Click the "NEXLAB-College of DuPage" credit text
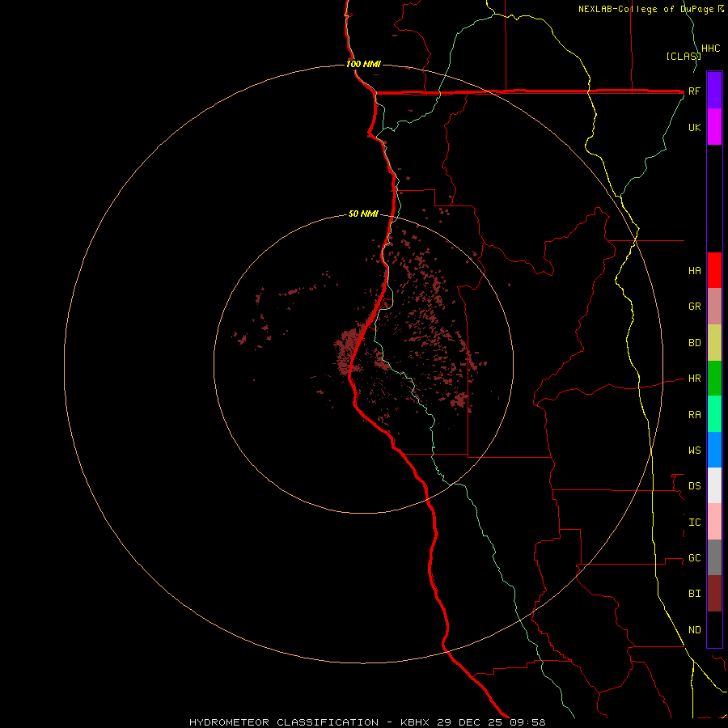 pos(645,9)
